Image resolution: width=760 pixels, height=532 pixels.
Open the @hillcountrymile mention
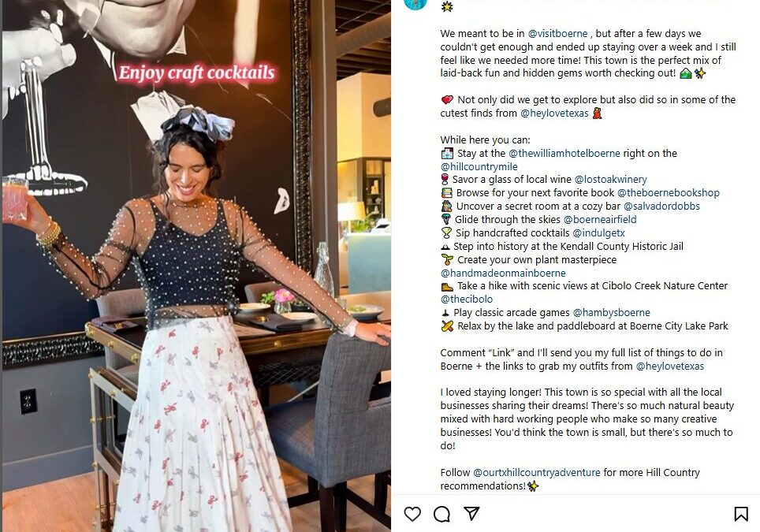(x=479, y=166)
